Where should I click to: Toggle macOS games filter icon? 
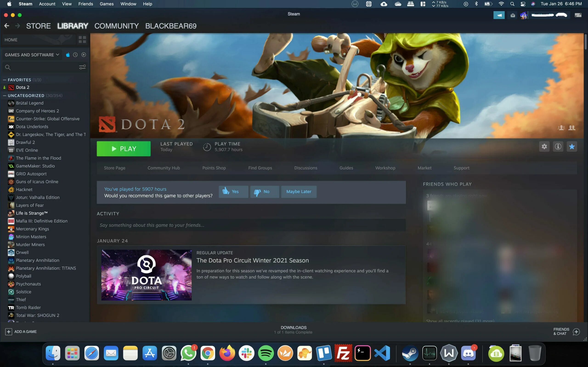pyautogui.click(x=68, y=55)
